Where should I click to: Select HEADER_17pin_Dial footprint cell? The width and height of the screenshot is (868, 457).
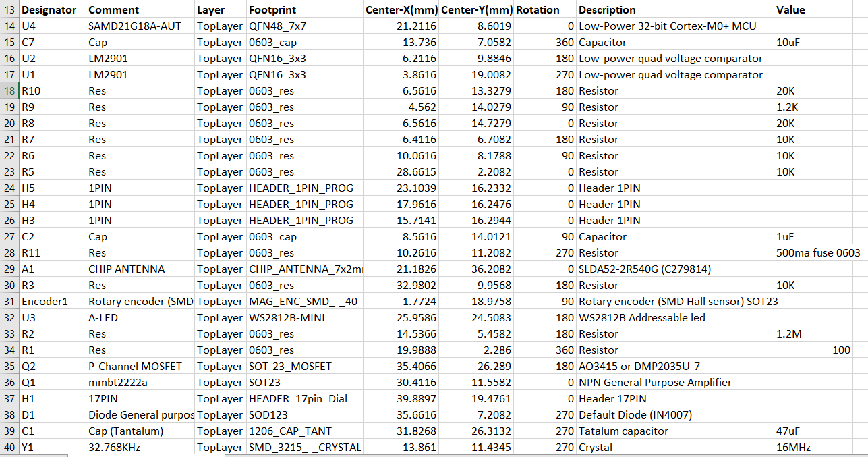coord(305,399)
